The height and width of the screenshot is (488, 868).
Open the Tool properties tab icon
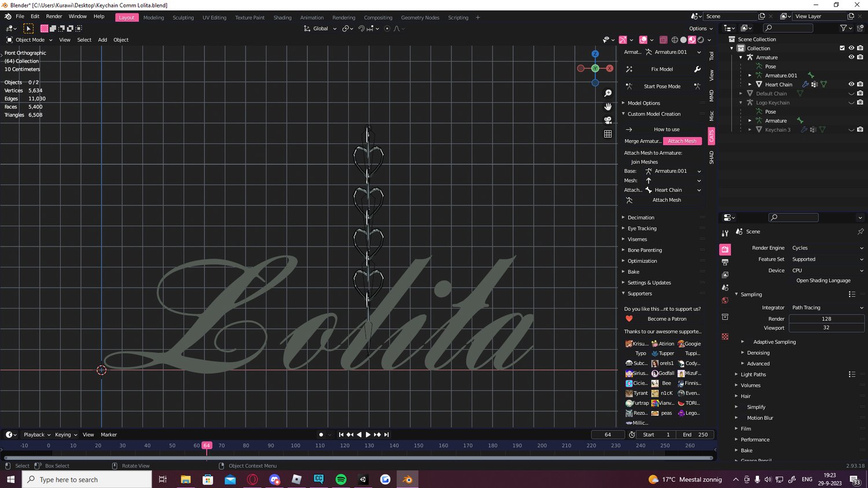(725, 233)
